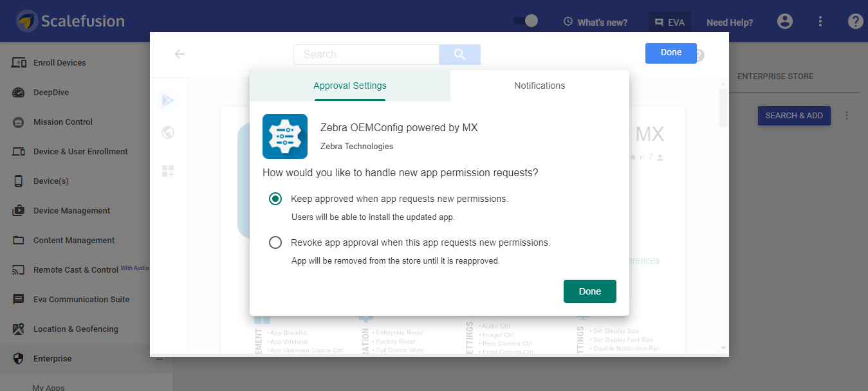Select the organize apps grid icon
Screen dimensions: 868x391
pos(168,171)
